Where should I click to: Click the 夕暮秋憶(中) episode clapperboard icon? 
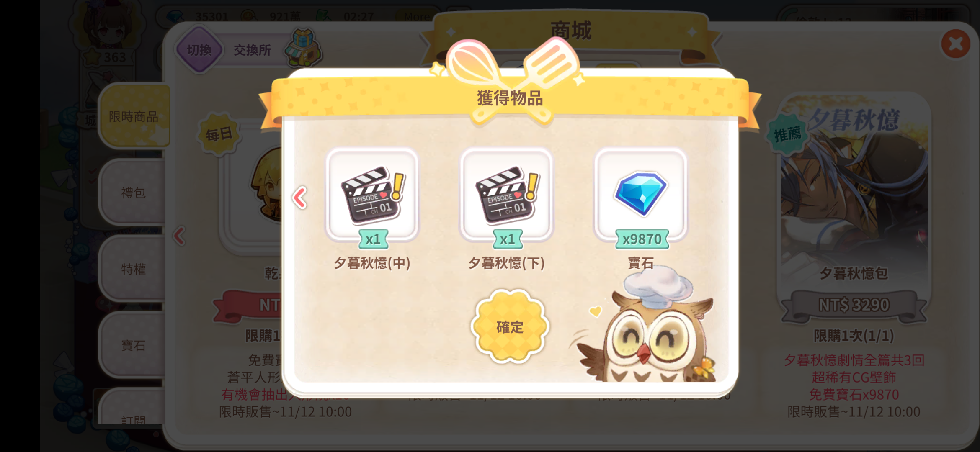(372, 195)
